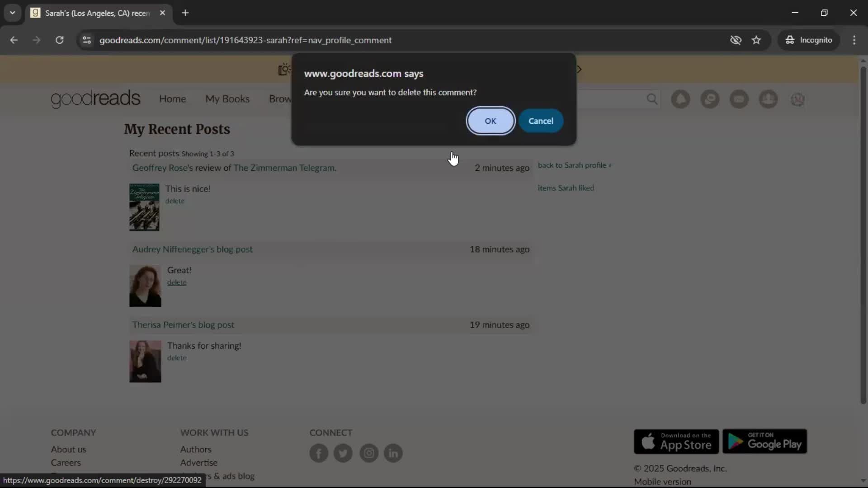Click the Zimmerman Telegram cover thumbnail
The width and height of the screenshot is (868, 488).
click(144, 207)
